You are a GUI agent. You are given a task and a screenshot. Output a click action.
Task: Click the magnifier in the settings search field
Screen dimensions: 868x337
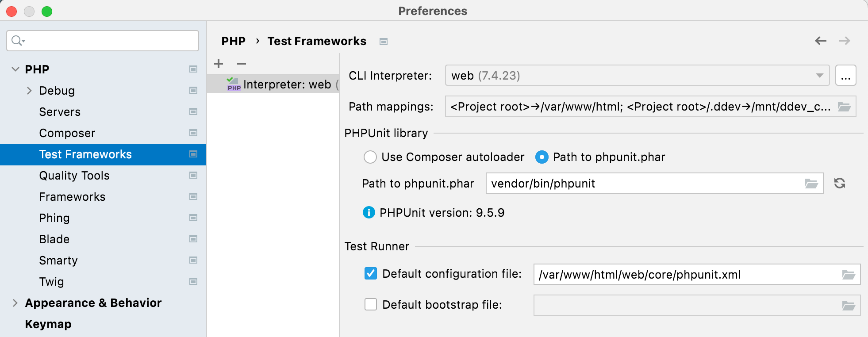tap(18, 40)
